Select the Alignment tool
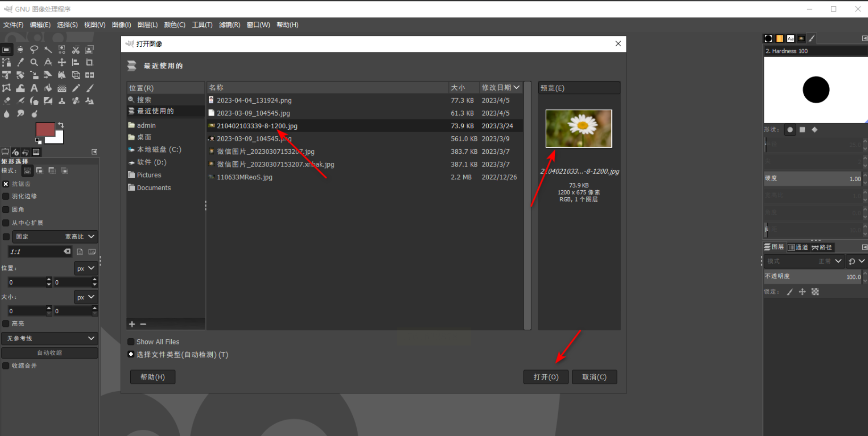This screenshot has height=436, width=868. (x=75, y=62)
